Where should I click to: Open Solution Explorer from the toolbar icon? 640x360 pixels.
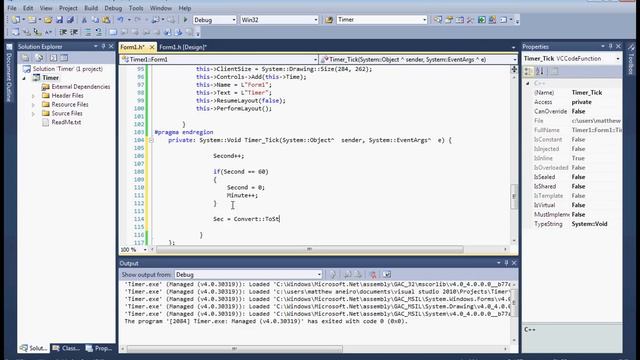point(438,20)
